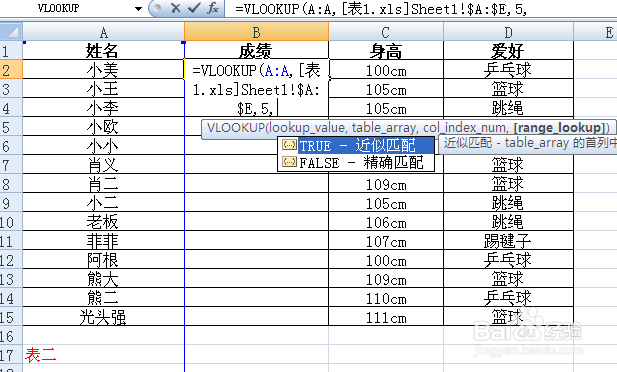Select the 篮球 cell in row 3

click(x=508, y=89)
